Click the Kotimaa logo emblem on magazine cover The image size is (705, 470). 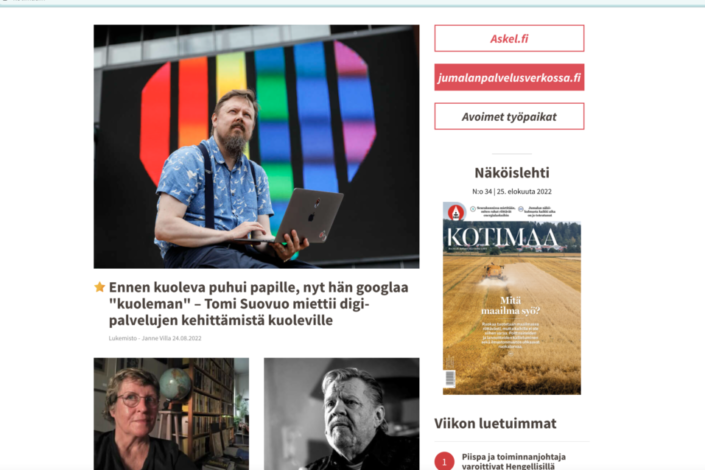coord(455,211)
